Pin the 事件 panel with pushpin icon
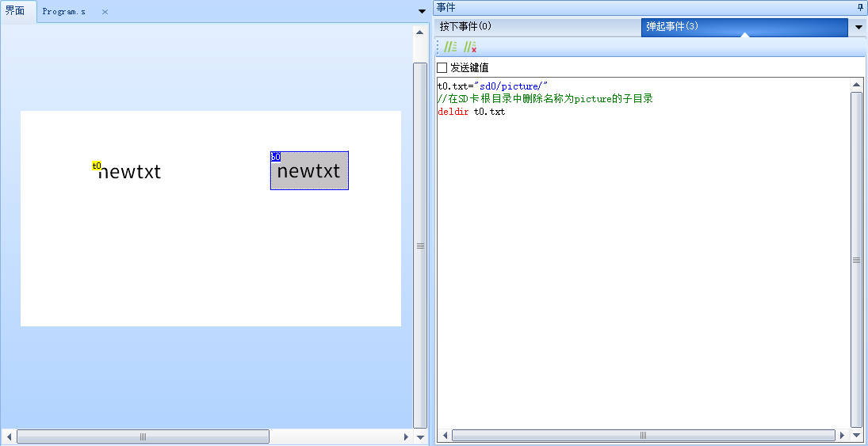 pyautogui.click(x=860, y=7)
